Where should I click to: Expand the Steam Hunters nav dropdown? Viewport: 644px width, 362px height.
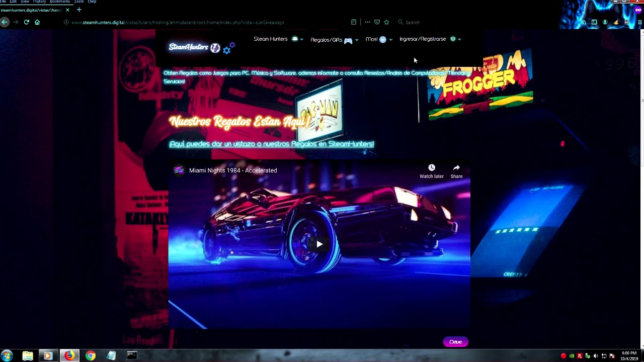point(278,39)
